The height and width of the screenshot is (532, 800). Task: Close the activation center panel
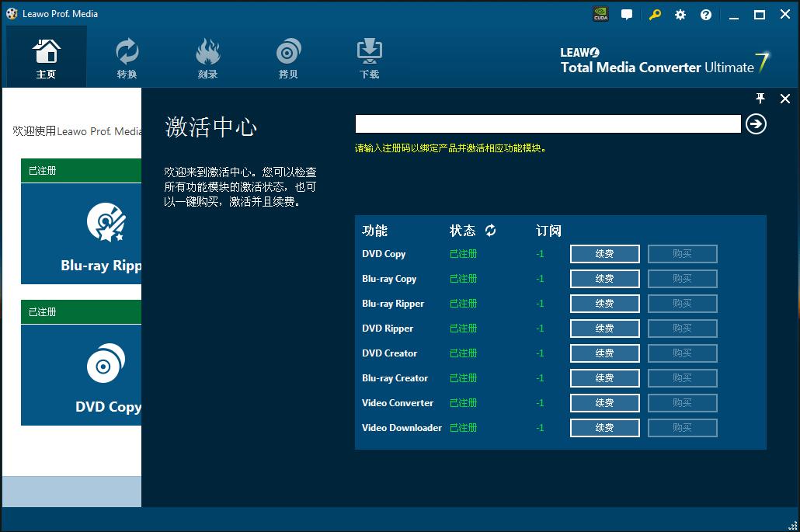pos(785,99)
